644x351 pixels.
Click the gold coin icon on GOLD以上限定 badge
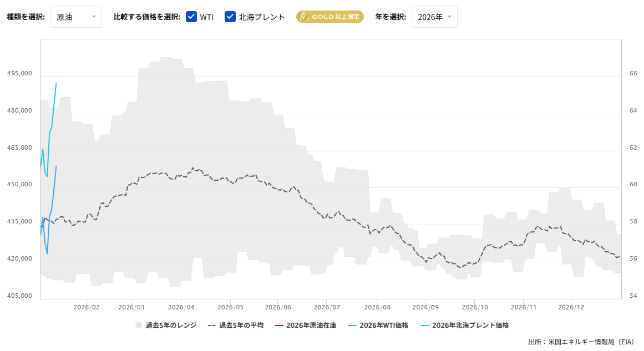(x=303, y=17)
